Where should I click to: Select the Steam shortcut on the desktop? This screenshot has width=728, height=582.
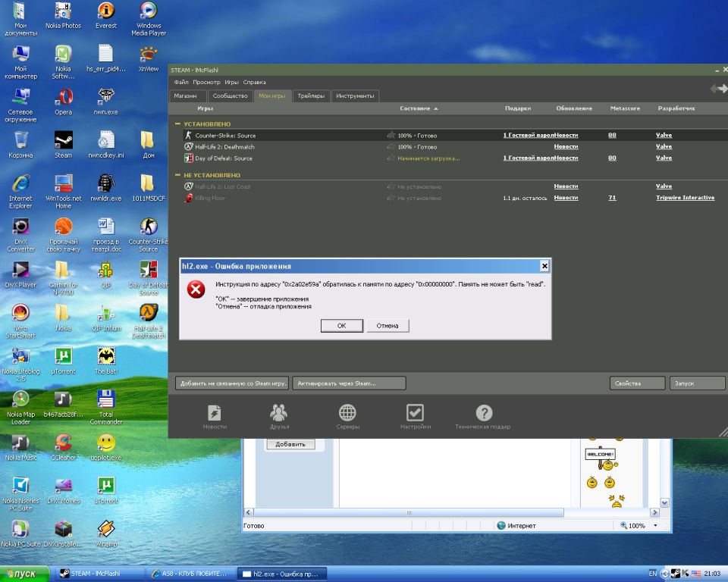(64, 140)
